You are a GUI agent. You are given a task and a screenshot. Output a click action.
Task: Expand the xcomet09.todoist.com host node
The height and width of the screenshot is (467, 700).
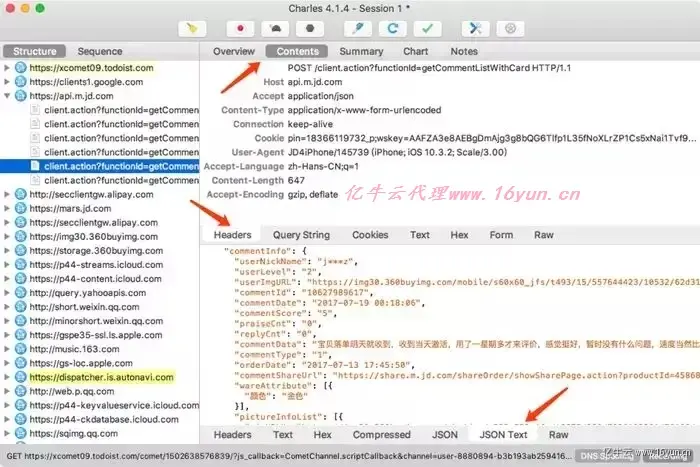(7, 68)
